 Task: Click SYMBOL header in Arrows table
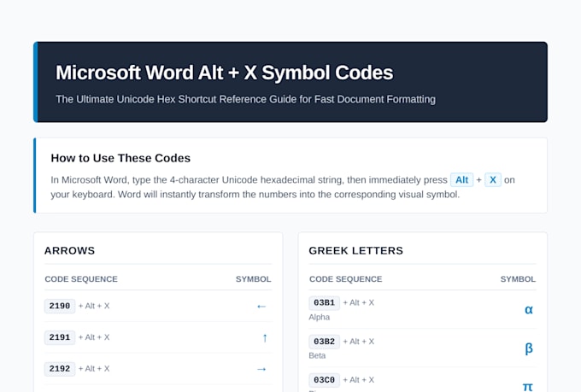[x=254, y=279]
